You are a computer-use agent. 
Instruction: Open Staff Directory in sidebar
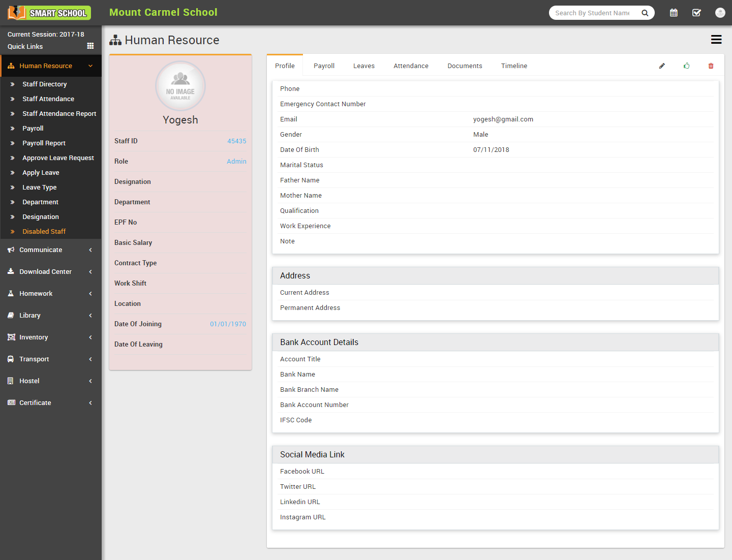[x=45, y=84]
